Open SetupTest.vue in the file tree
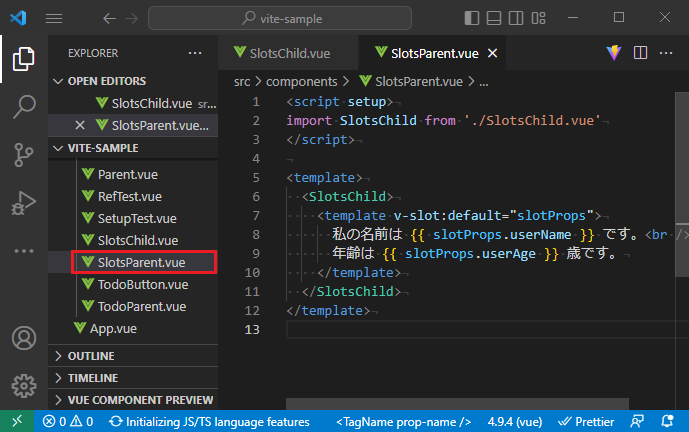The height and width of the screenshot is (432, 689). tap(133, 218)
